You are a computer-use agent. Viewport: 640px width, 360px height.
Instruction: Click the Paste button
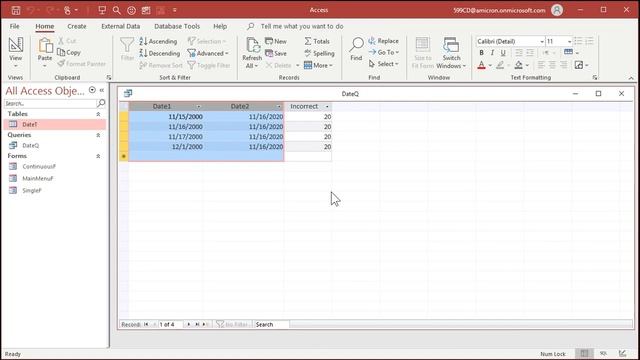[x=45, y=52]
